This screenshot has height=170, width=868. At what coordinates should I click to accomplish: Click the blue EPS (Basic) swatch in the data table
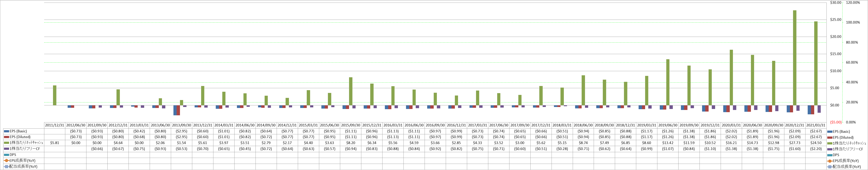(6, 131)
